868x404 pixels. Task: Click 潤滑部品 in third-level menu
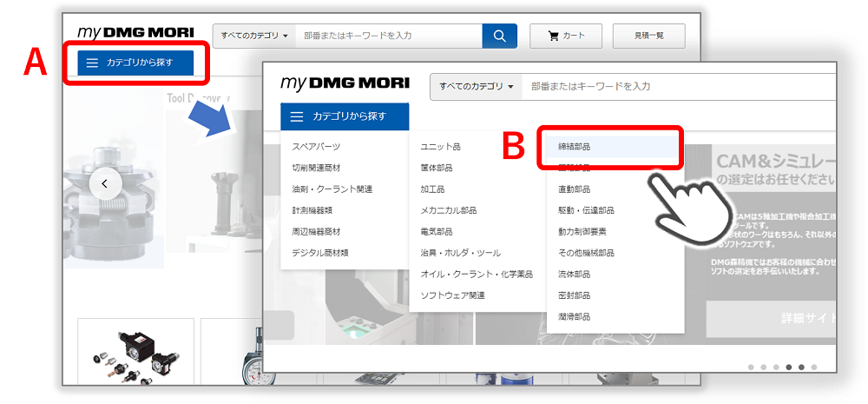coord(574,317)
